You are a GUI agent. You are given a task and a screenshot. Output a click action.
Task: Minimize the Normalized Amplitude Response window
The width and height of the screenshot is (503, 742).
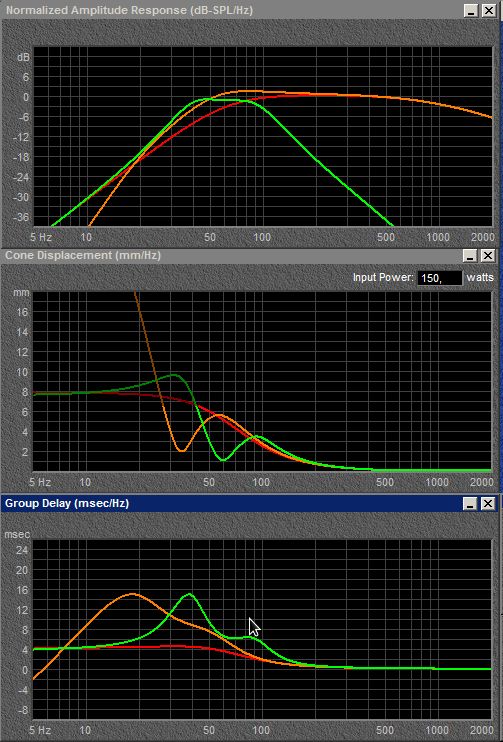coord(470,10)
